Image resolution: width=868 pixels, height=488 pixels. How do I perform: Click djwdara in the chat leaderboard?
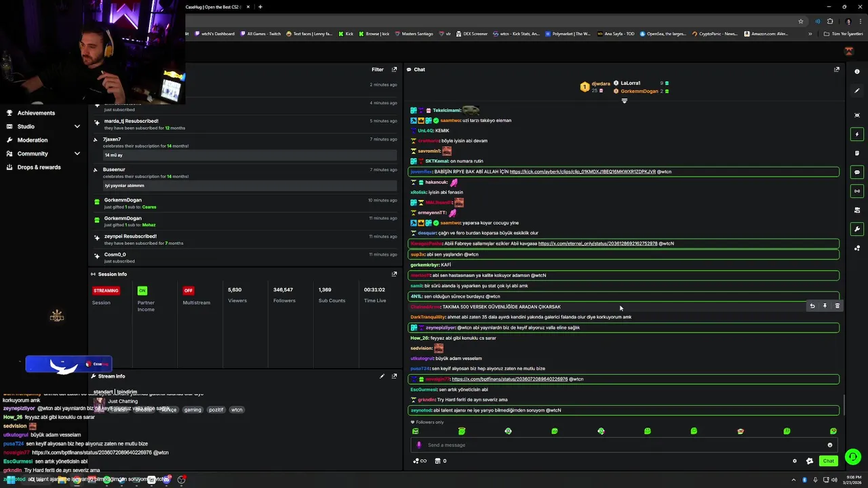click(x=600, y=84)
